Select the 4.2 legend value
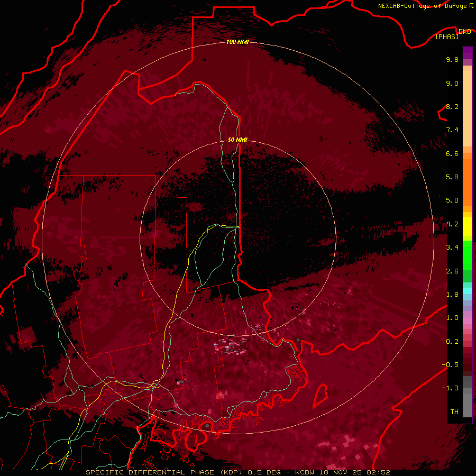Image resolution: width=476 pixels, height=476 pixels. coord(452,224)
